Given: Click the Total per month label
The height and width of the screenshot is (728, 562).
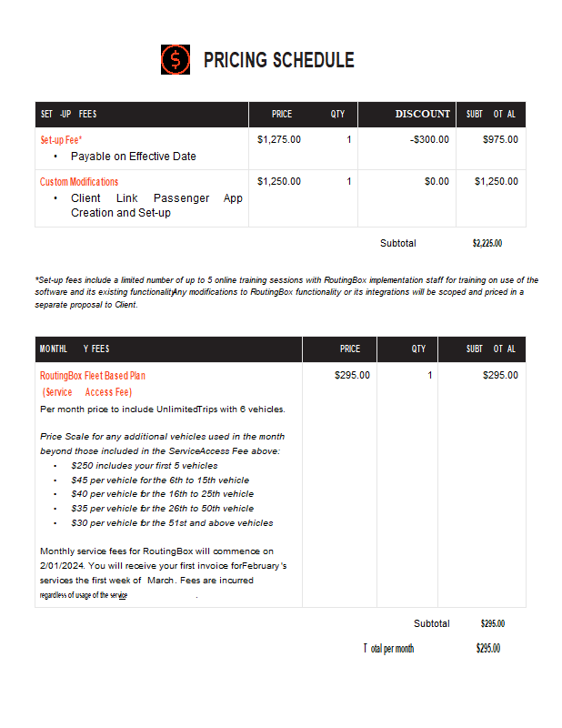Looking at the screenshot, I should pyautogui.click(x=388, y=649).
